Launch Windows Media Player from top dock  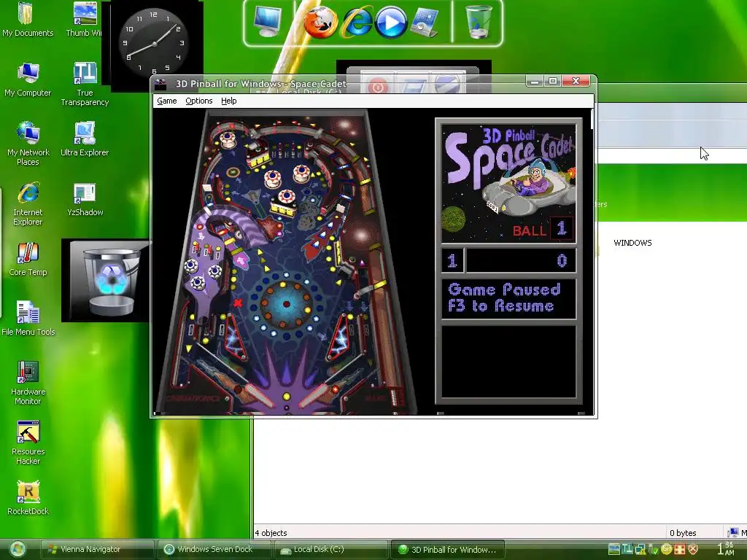tap(391, 23)
